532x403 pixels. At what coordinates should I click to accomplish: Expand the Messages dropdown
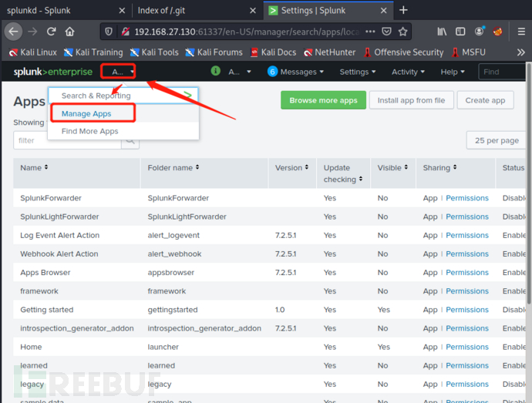point(302,72)
